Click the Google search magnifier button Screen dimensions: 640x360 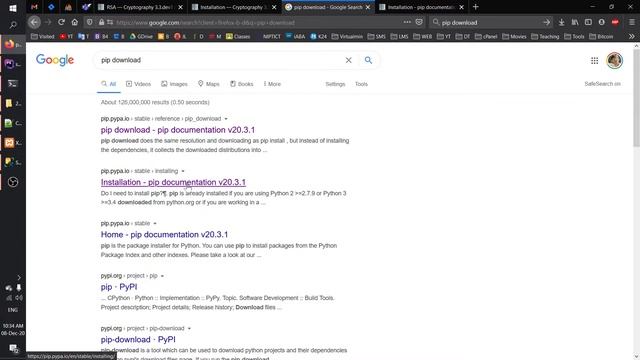tap(368, 60)
